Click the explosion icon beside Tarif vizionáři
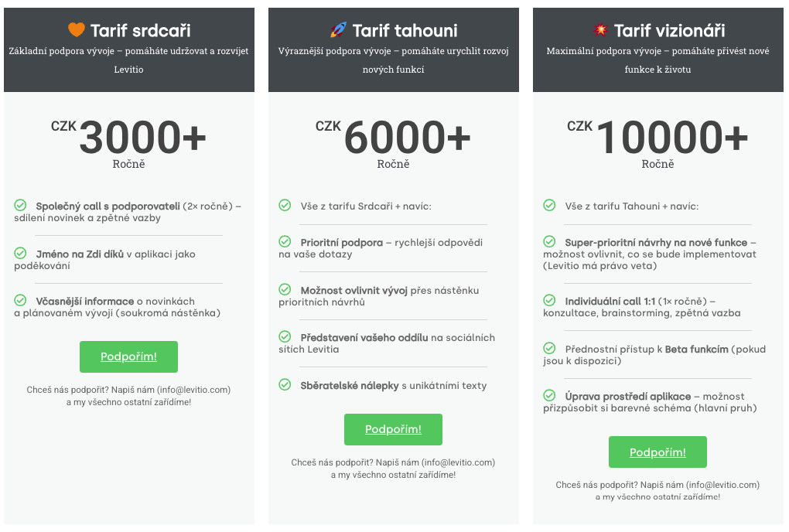 pyautogui.click(x=600, y=30)
